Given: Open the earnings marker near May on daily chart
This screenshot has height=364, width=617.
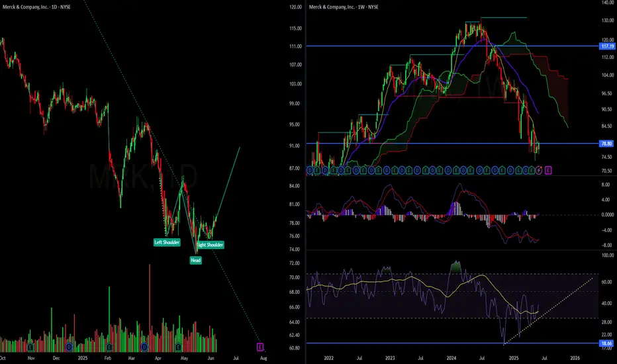Looking at the screenshot, I should tap(178, 347).
